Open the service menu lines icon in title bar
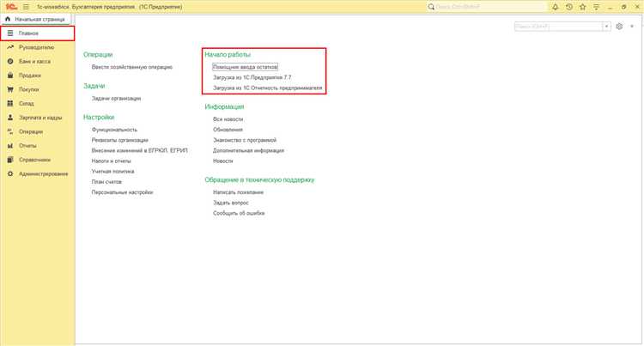Screen dimensions: 644x346 (596, 7)
